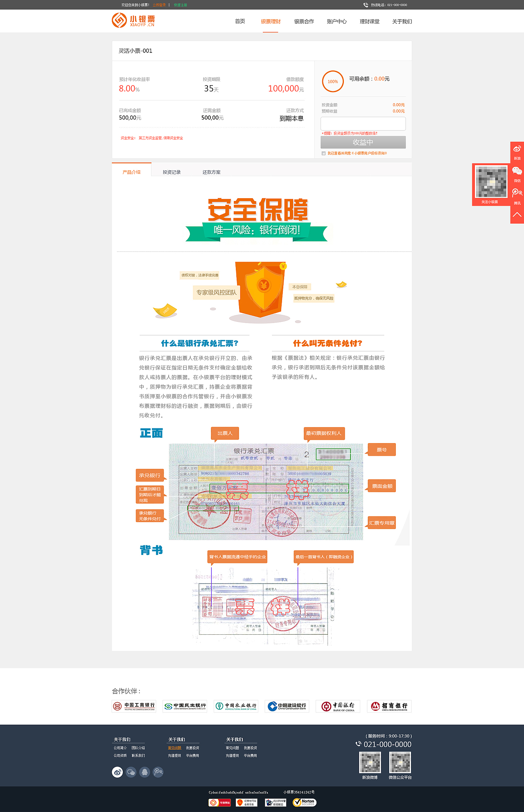Click the orange highlighted 常见问题 footer link
Screen dimensions: 524x812
coord(174,748)
